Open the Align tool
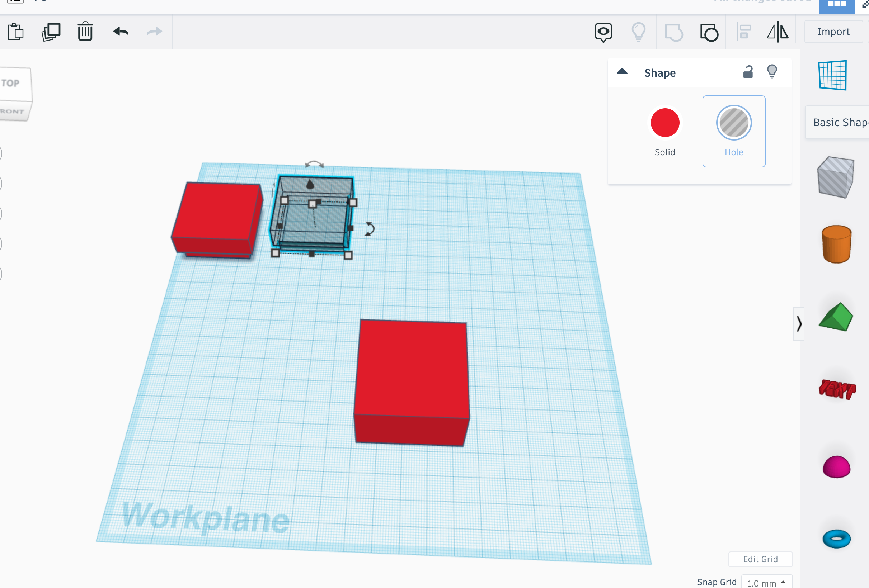Image resolution: width=869 pixels, height=588 pixels. pos(744,32)
